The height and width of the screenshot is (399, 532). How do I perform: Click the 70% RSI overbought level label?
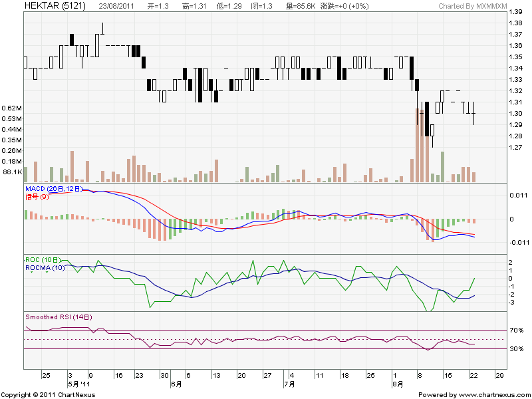pos(516,330)
